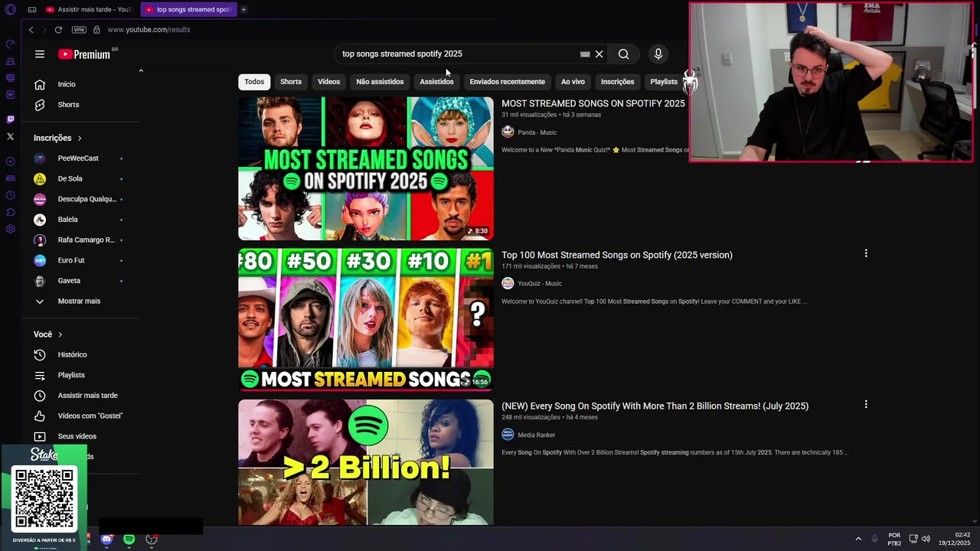Show hidden system tray icons

(x=858, y=540)
